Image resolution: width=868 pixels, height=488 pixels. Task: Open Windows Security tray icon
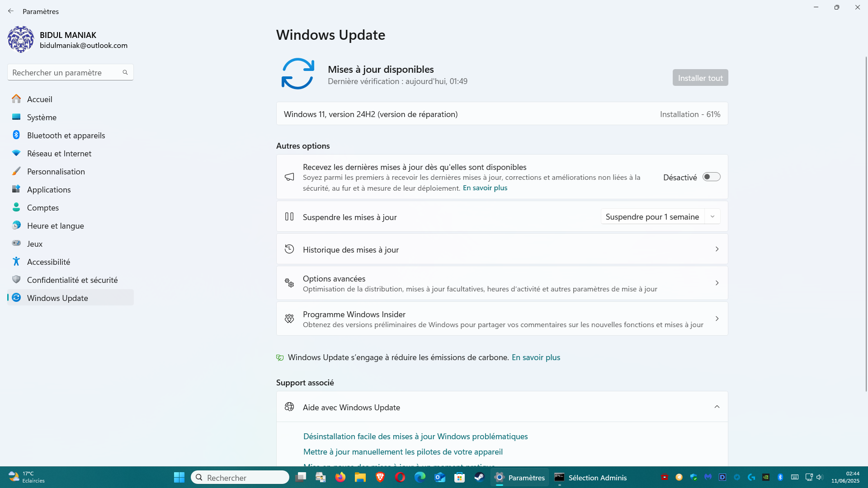coord(693,477)
